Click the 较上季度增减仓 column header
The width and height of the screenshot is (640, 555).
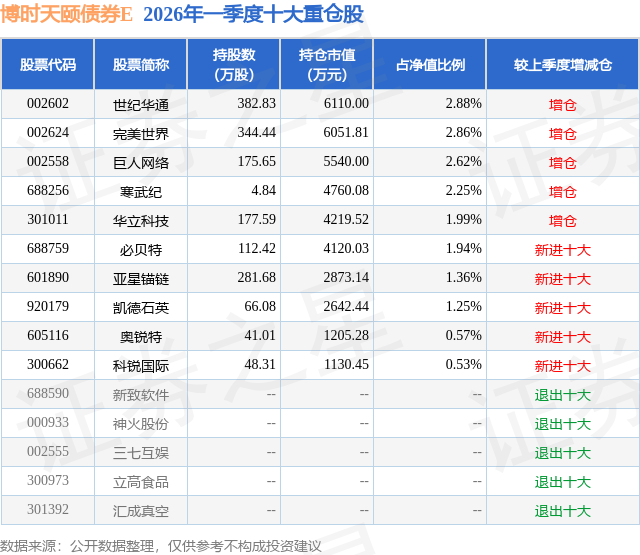click(563, 64)
